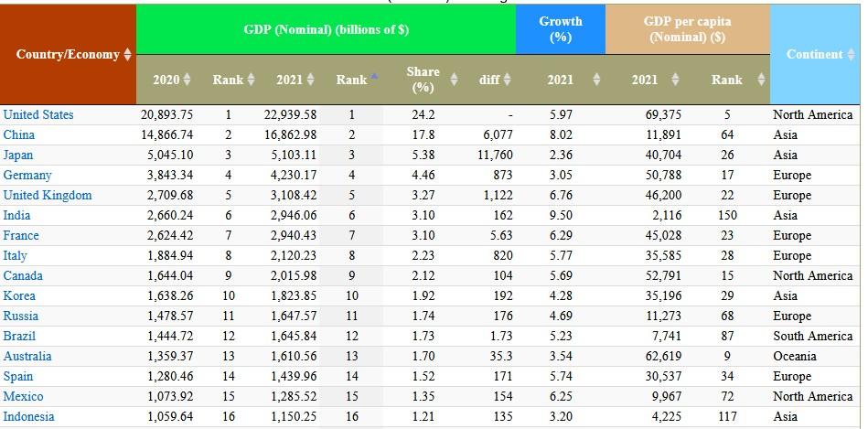The height and width of the screenshot is (429, 868).
Task: Sort by 2020 Rank column arrows
Action: click(x=251, y=80)
